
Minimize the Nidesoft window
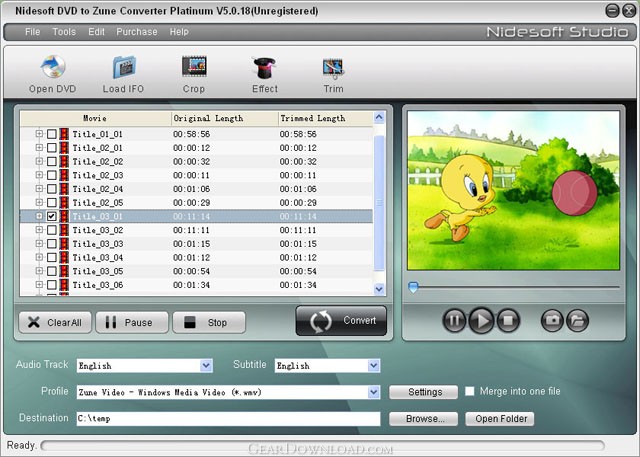[x=612, y=11]
